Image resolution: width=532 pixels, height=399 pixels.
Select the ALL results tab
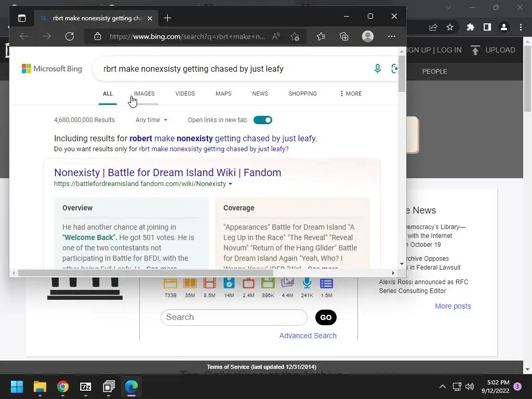click(108, 94)
